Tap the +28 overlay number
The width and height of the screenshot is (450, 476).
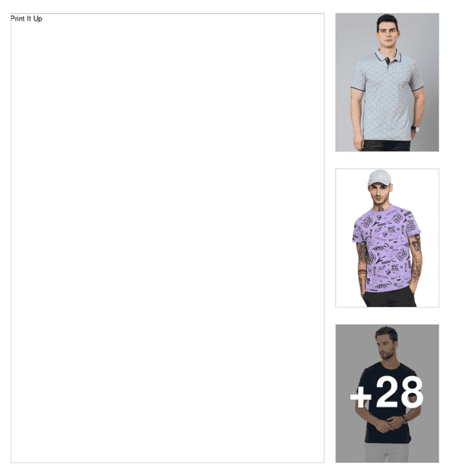click(x=387, y=392)
